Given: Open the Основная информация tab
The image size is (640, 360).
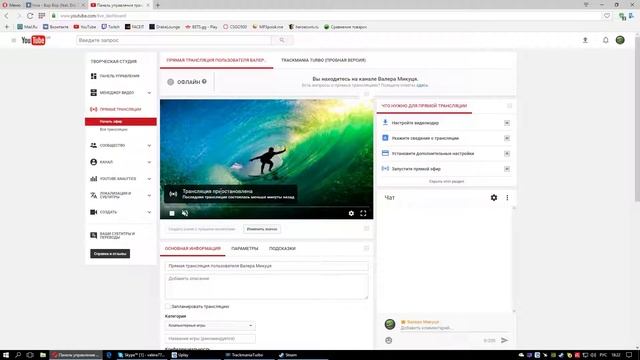Looking at the screenshot, I should tap(192, 248).
